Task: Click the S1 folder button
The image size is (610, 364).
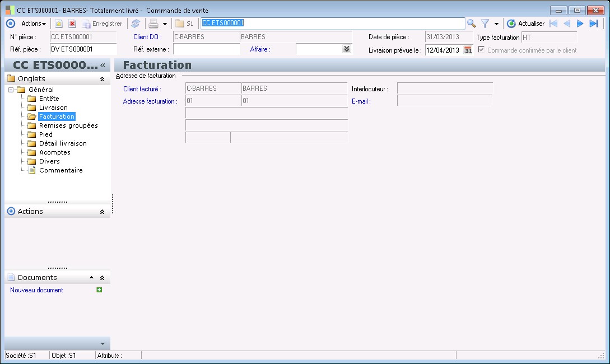Action: [184, 24]
